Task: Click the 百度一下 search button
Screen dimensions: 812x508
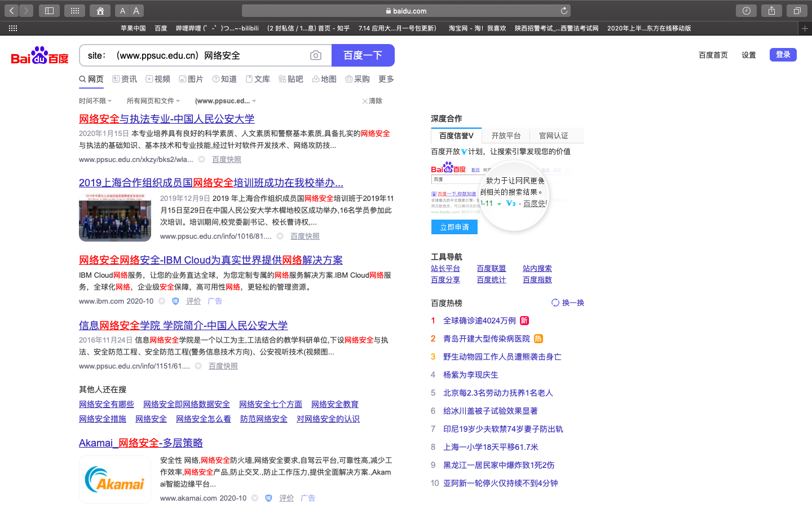Action: point(363,55)
